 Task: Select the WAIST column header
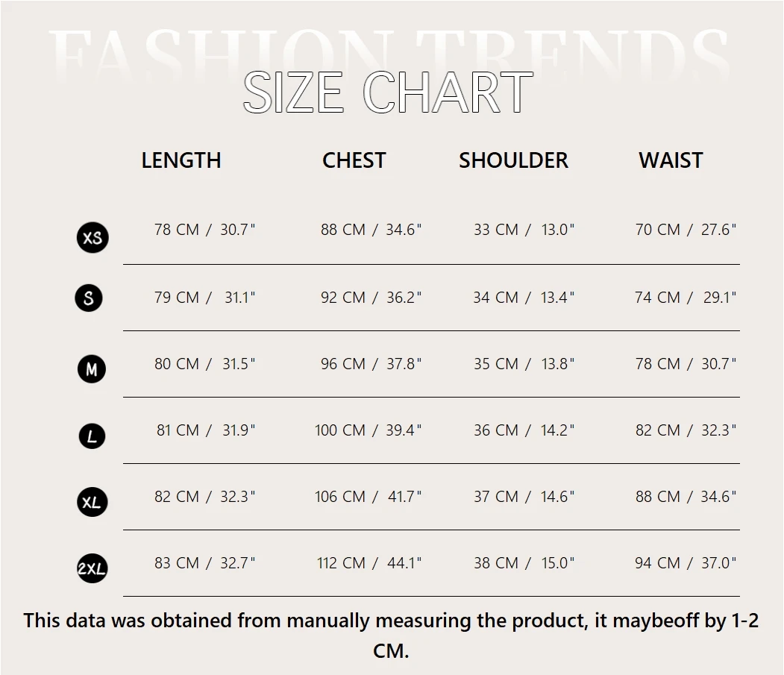pos(671,160)
